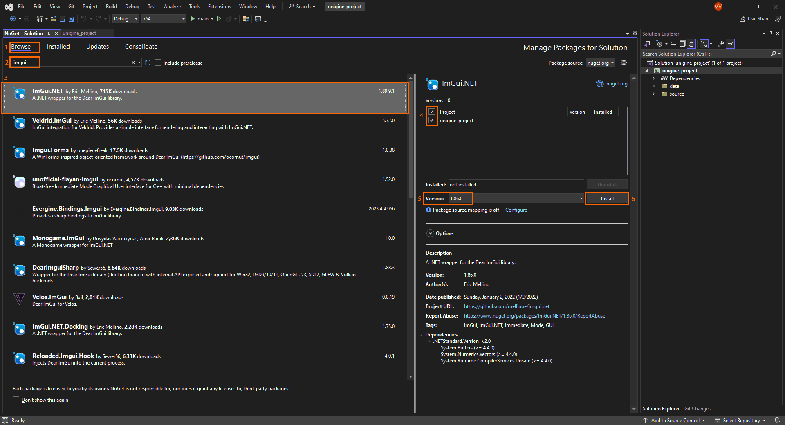Screen dimensions: 785x425
Task: Click the Save All toolbar icon
Action: 71,19
